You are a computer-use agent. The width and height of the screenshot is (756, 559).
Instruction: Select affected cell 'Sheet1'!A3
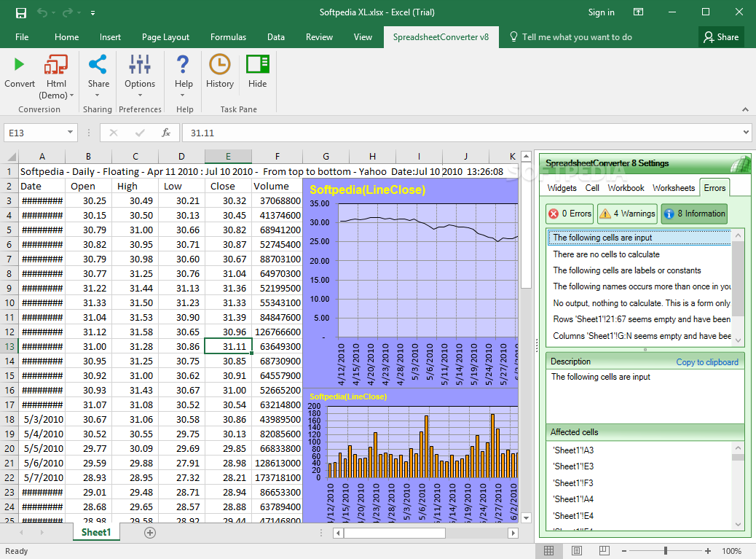click(x=573, y=450)
